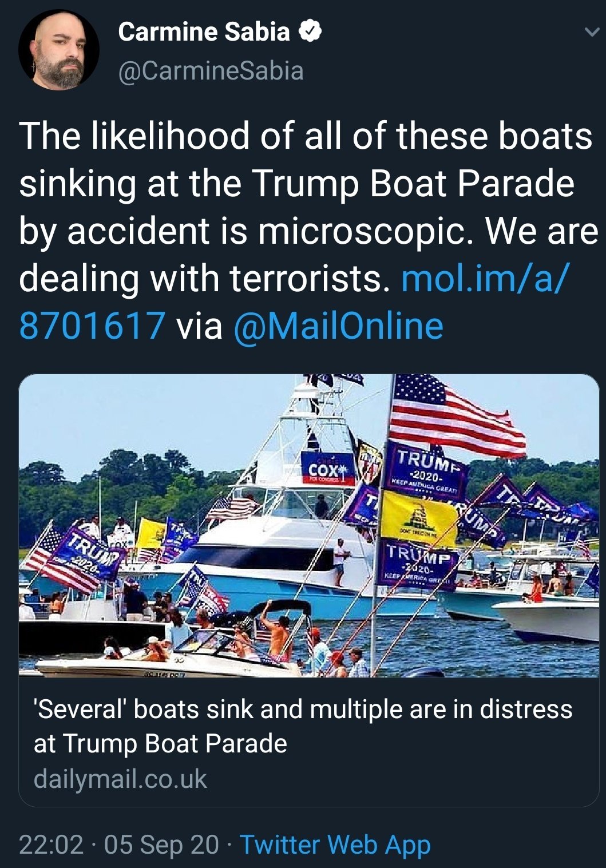Select the tweet text about boats sinking
Screen dimensions: 606x868
coord(308,231)
